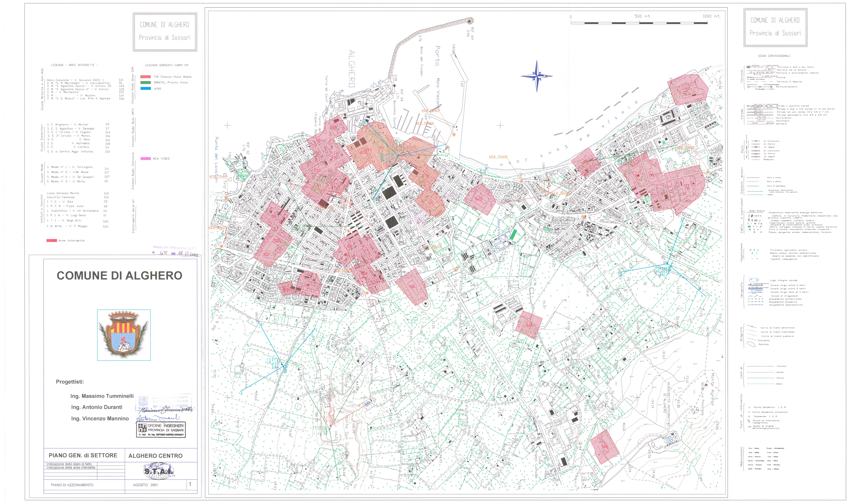Viewport: 868px width, 502px height.
Task: Click the Ordine Ingegneri Provincia di Sassari stamp
Action: coord(161,430)
